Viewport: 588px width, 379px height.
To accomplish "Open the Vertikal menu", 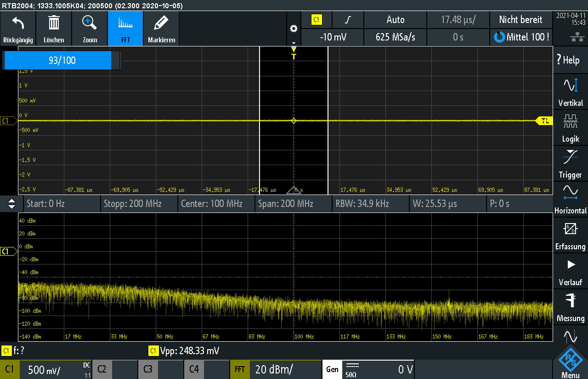I will point(570,92).
